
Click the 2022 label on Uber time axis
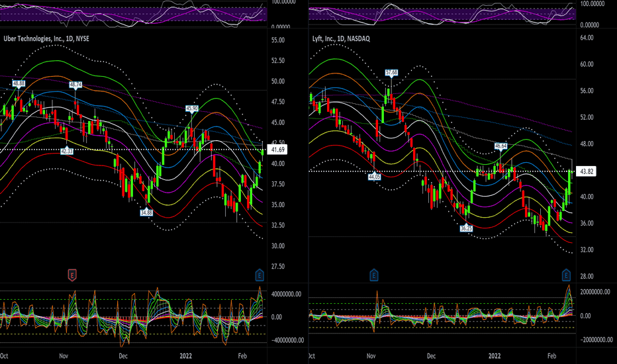coord(186,356)
